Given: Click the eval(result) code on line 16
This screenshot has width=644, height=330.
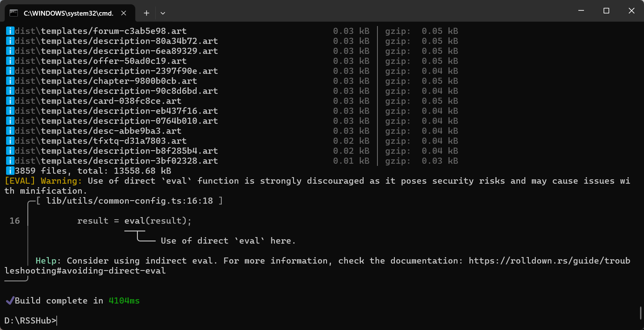Looking at the screenshot, I should [x=158, y=221].
